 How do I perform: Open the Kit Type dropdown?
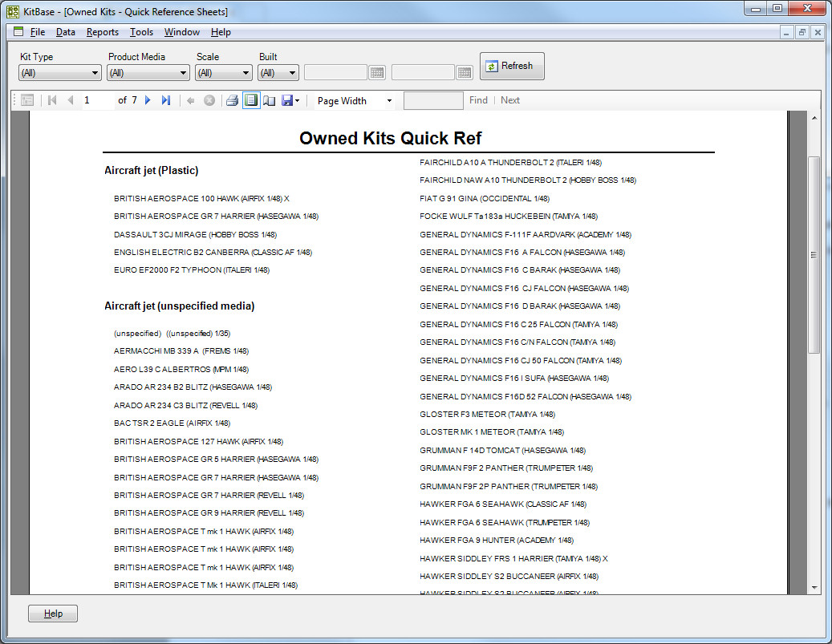click(x=59, y=73)
